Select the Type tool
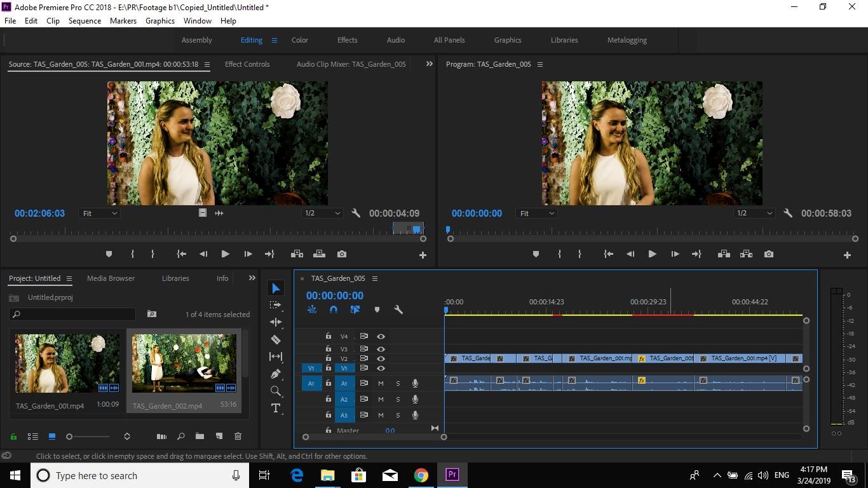The image size is (868, 488). point(276,408)
